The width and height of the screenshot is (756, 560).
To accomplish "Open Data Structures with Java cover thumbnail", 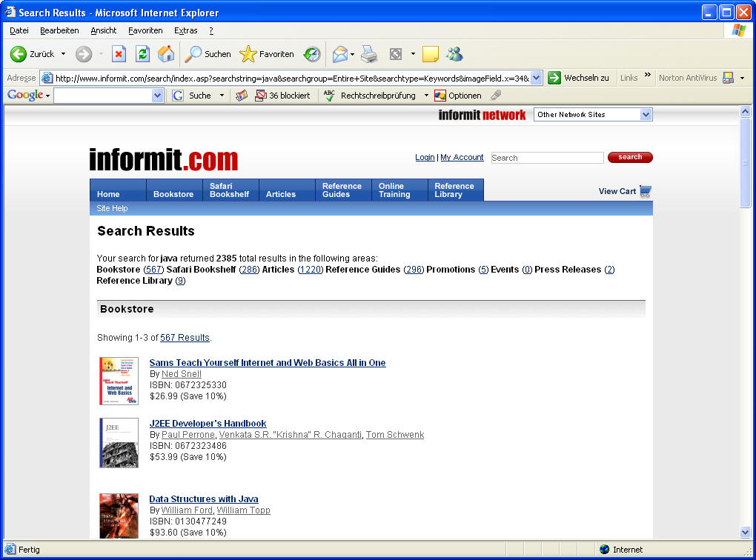I will [119, 515].
